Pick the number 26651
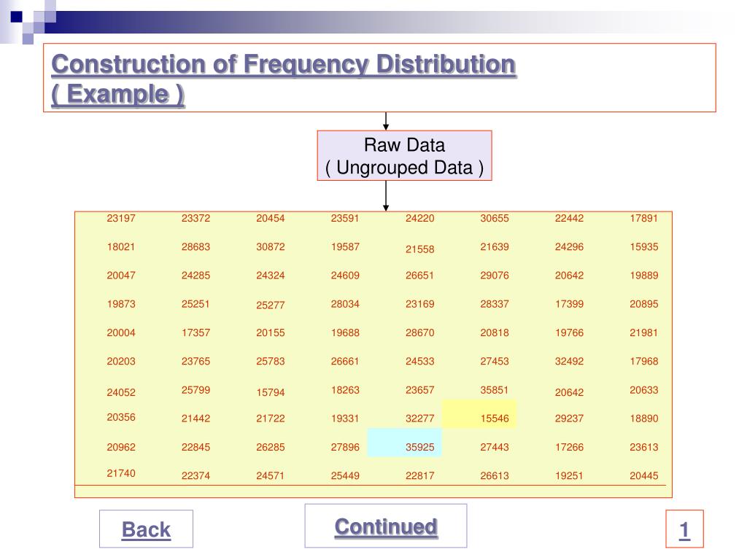This screenshot has height=560, width=747. coord(419,275)
